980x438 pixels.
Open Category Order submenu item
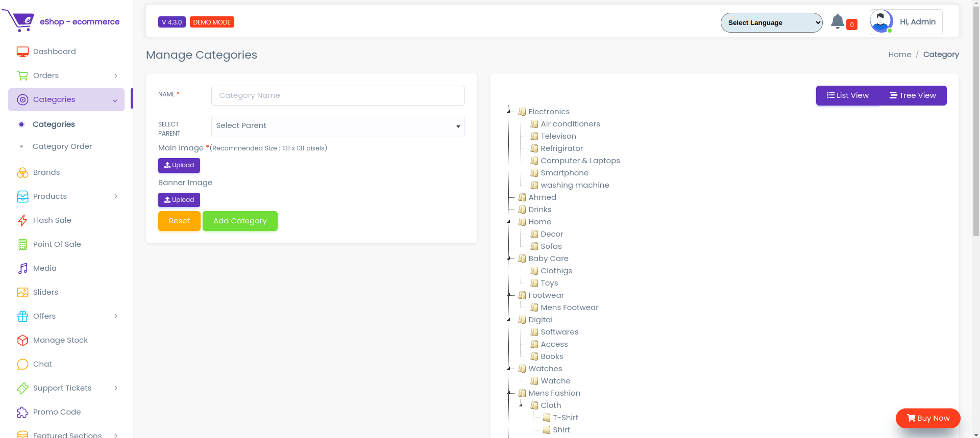(x=62, y=146)
